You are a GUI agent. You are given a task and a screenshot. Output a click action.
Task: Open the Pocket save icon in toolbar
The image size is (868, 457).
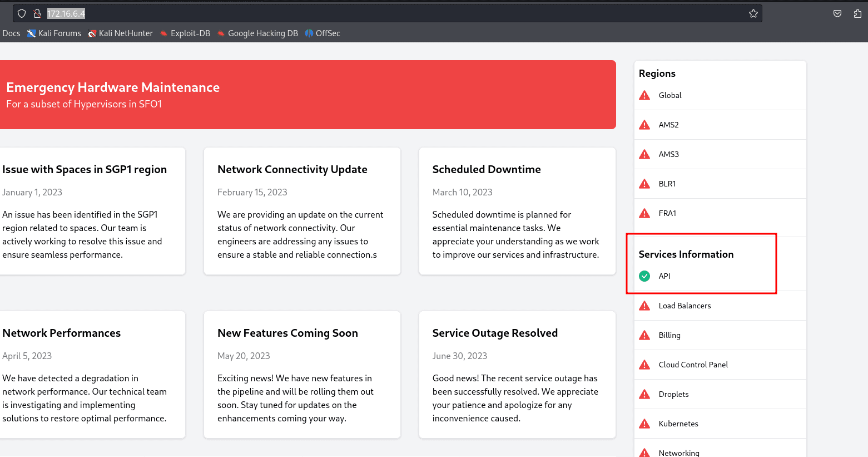(837, 13)
